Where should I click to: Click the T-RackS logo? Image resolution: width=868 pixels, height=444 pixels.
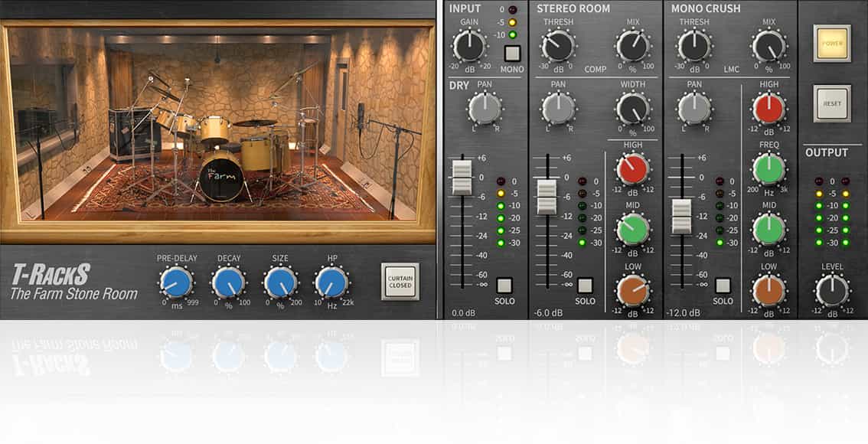51,274
